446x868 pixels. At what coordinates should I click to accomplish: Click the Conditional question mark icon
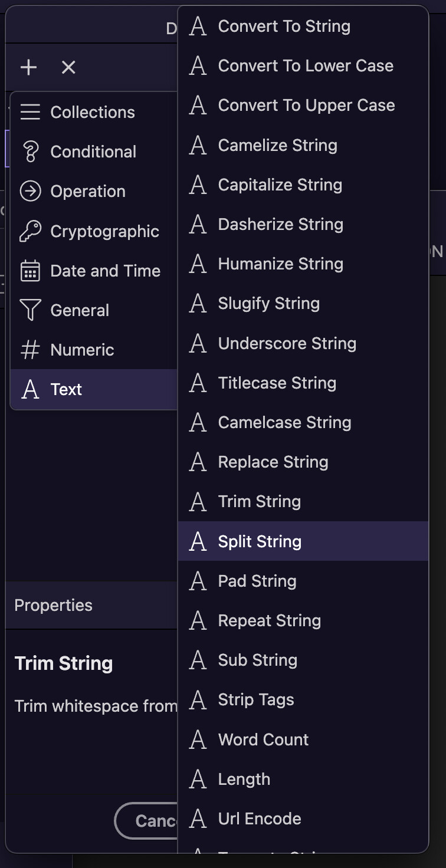(30, 152)
